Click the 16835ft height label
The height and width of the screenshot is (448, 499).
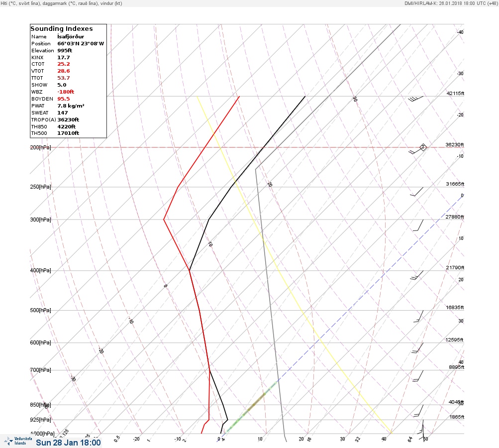[x=455, y=307]
